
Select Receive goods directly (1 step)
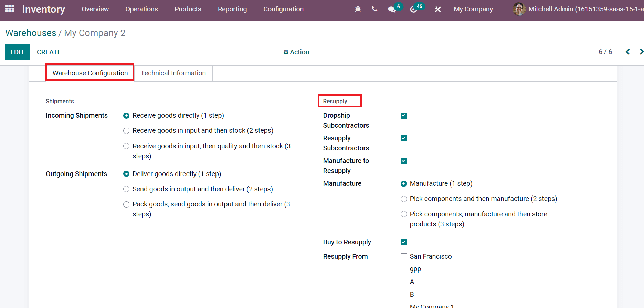(126, 116)
